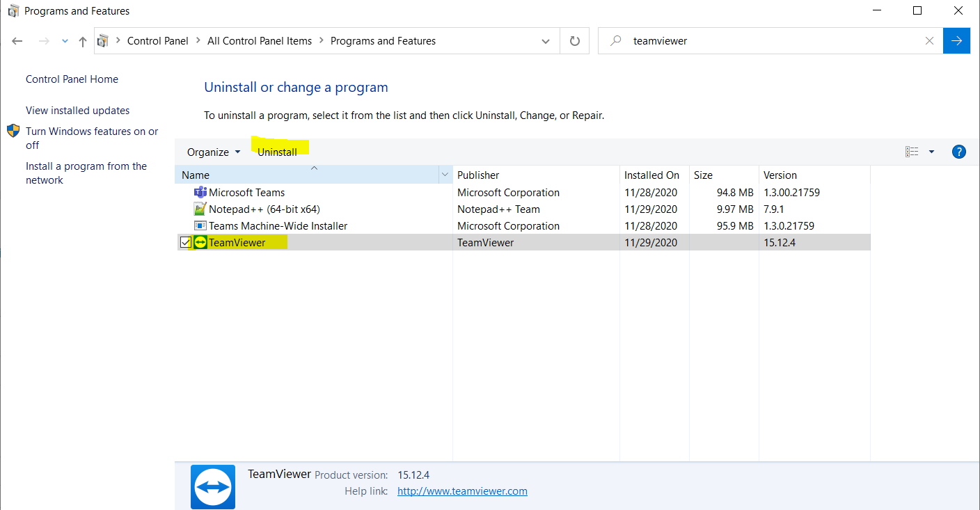Refresh the Programs and Features view
980x510 pixels.
tap(575, 41)
